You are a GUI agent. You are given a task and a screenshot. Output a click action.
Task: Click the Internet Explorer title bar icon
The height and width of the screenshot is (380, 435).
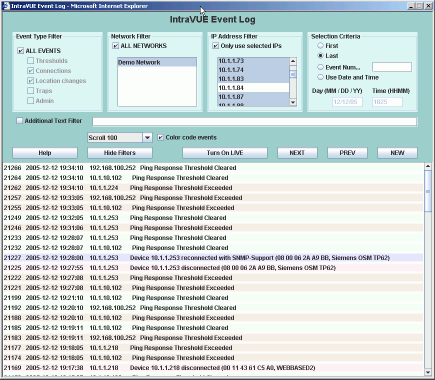click(x=6, y=6)
